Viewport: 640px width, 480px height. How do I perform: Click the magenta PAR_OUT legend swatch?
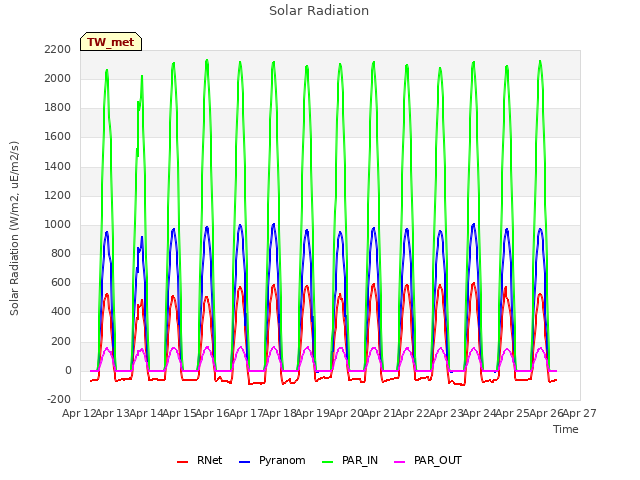(400, 461)
